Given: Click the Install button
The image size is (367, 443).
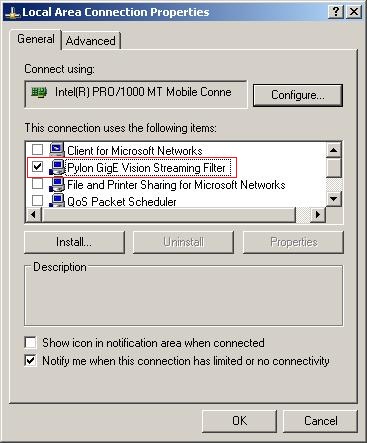Looking at the screenshot, I should coord(74,242).
